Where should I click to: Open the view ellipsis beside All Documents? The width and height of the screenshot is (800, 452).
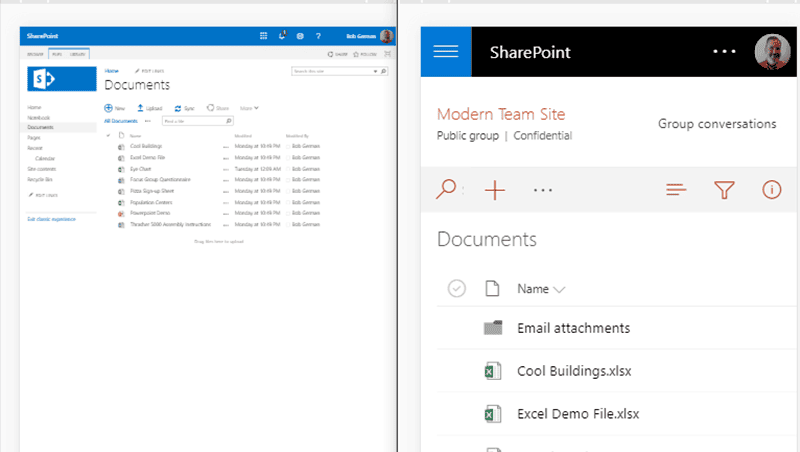point(147,121)
